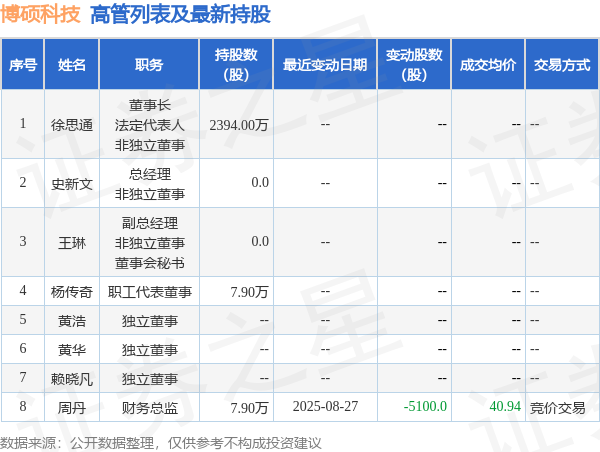Select 杨传奇's 职工代表董事 cell
The image size is (600, 452).
click(150, 292)
